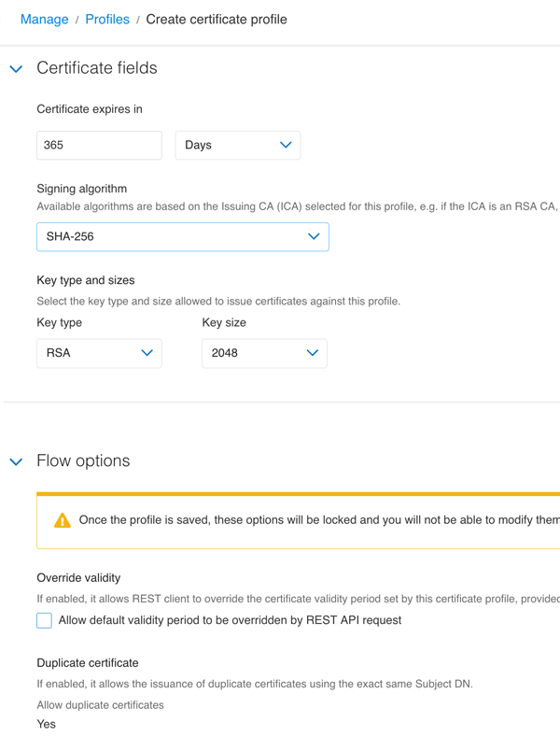The height and width of the screenshot is (736, 560).
Task: Click the Flow options heading
Action: (83, 461)
